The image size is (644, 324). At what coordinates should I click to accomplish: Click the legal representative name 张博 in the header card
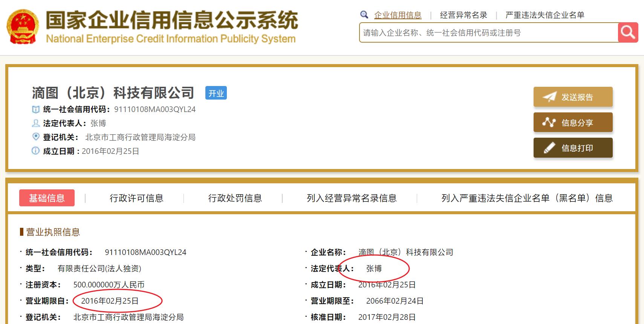(98, 123)
